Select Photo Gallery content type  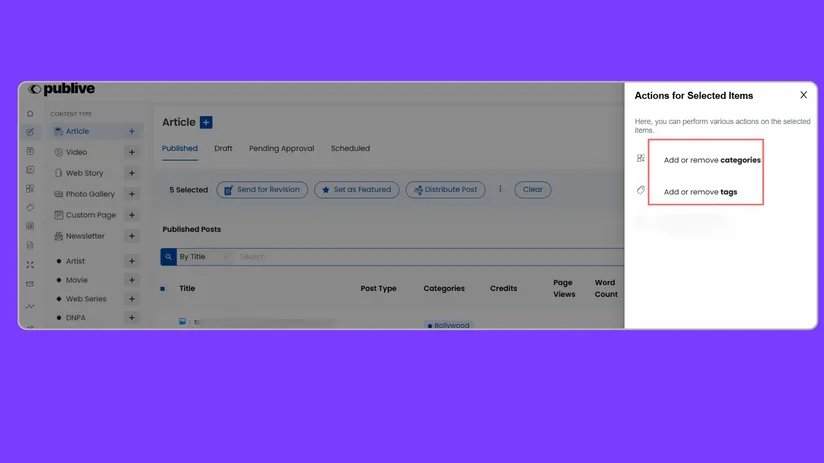88,194
